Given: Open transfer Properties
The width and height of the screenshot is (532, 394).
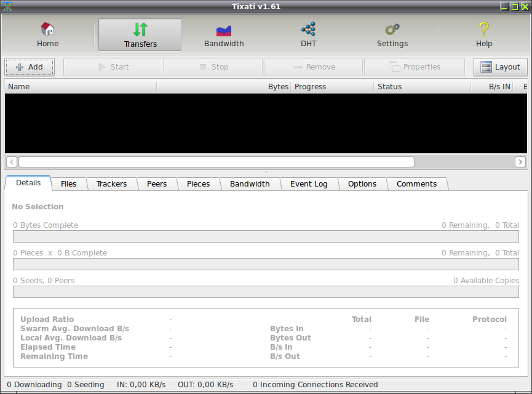Looking at the screenshot, I should 415,67.
